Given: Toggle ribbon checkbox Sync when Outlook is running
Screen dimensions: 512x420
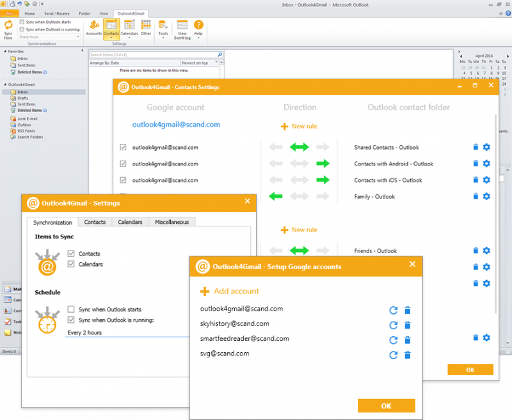Looking at the screenshot, I should (x=22, y=29).
